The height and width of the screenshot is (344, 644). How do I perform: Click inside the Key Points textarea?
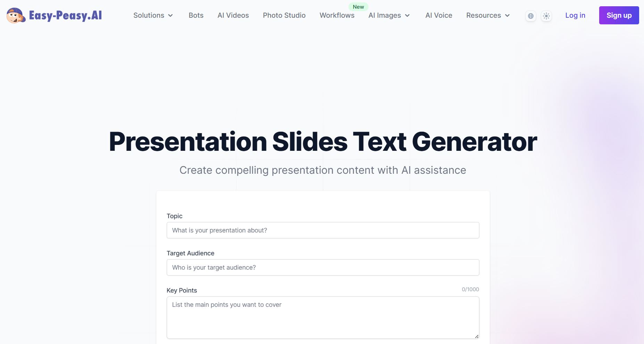pos(323,318)
